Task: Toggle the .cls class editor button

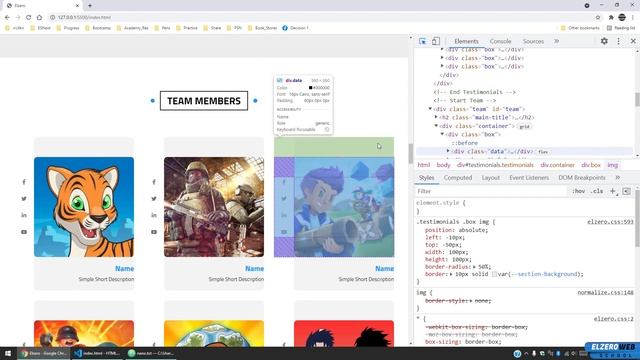Action: pyautogui.click(x=597, y=191)
